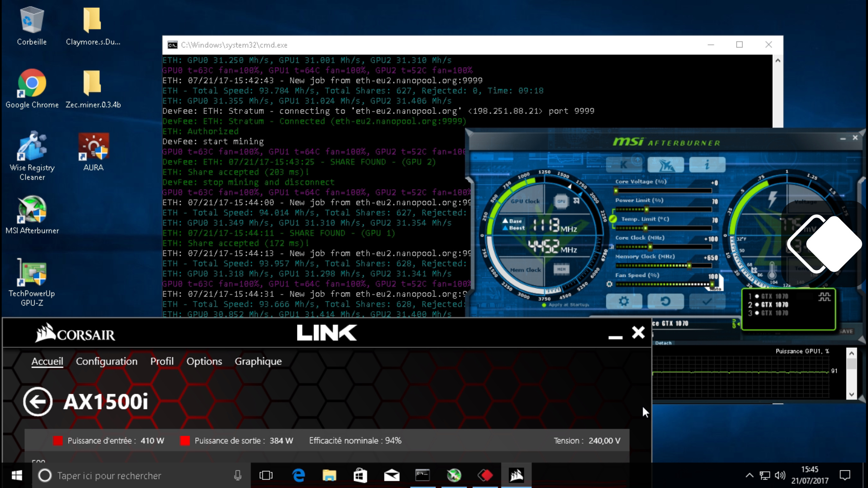This screenshot has height=488, width=868.
Task: Click the Detach monitoring button
Action: (x=663, y=343)
